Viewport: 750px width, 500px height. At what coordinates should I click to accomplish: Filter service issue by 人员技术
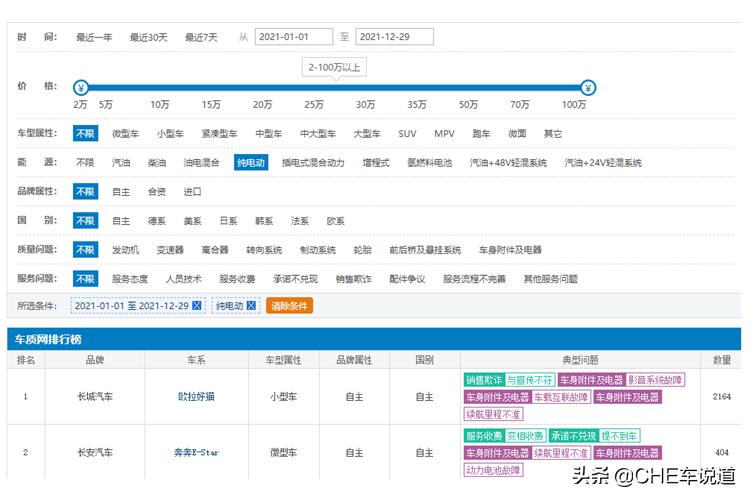[184, 279]
